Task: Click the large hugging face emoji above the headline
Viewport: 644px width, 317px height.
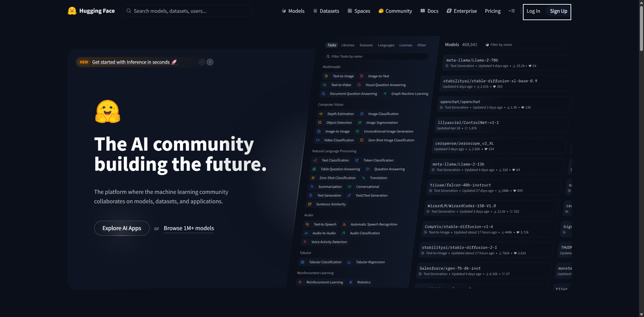Action: pyautogui.click(x=108, y=111)
